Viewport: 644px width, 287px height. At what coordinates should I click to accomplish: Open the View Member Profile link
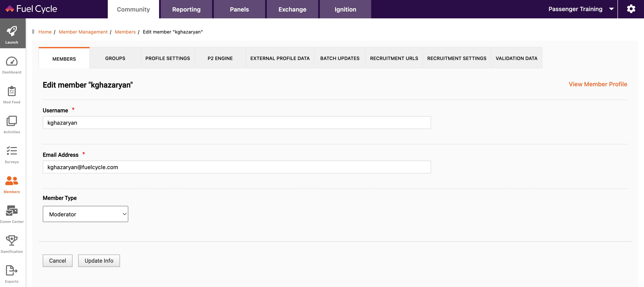pyautogui.click(x=598, y=84)
